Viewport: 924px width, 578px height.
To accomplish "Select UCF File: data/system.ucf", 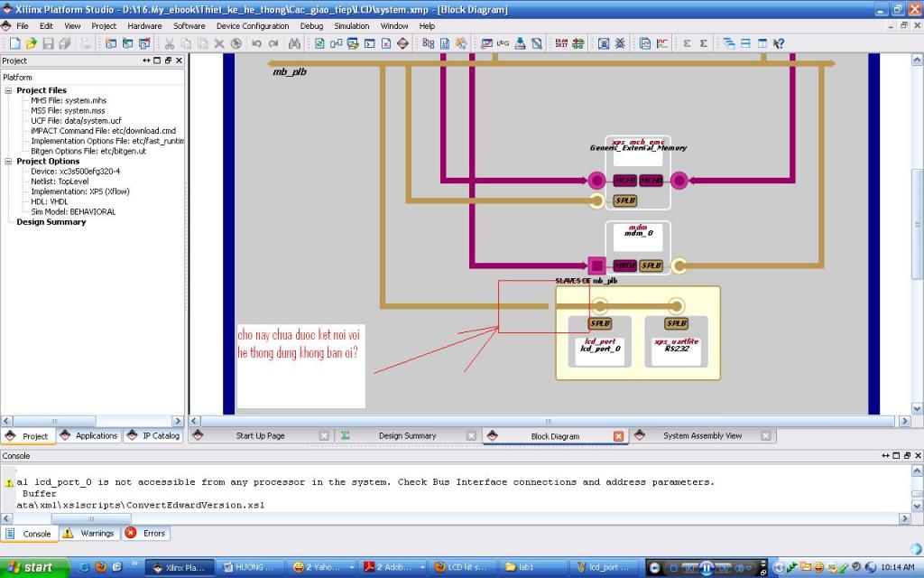I will [x=76, y=120].
